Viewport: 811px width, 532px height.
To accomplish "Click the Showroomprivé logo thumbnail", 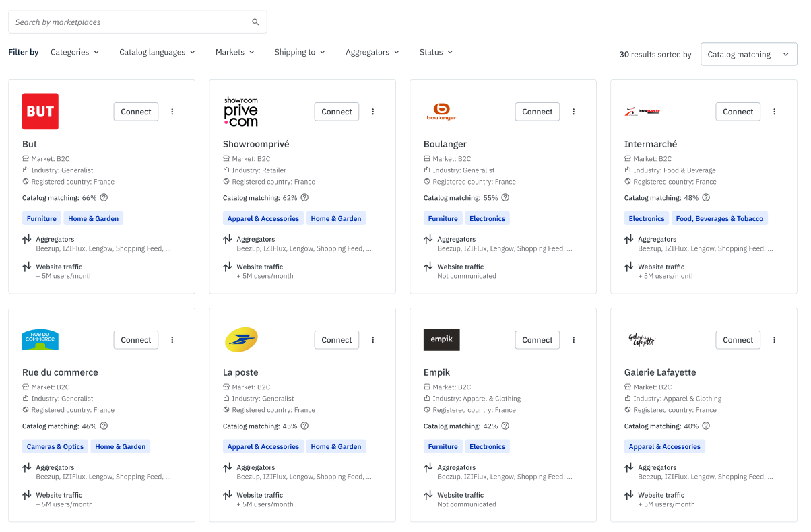I will coord(241,112).
